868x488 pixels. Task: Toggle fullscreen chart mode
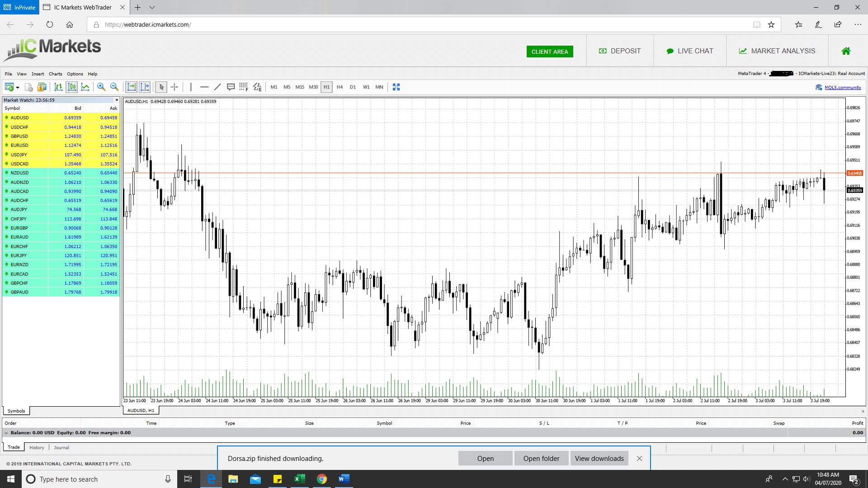pos(396,87)
